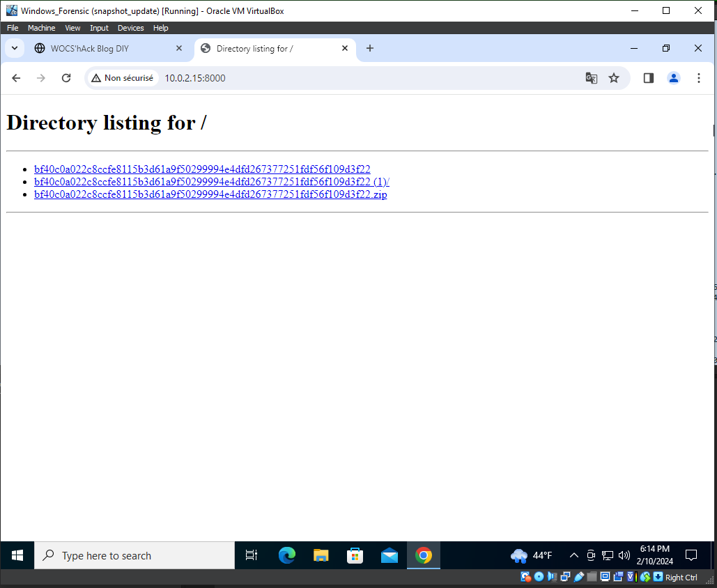Expand the tab search dropdown arrow
The image size is (717, 588).
pos(14,48)
